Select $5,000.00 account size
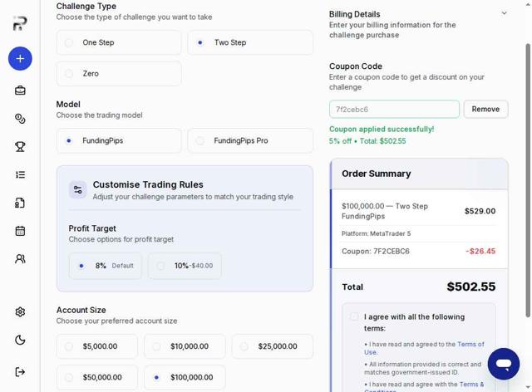 coord(96,346)
